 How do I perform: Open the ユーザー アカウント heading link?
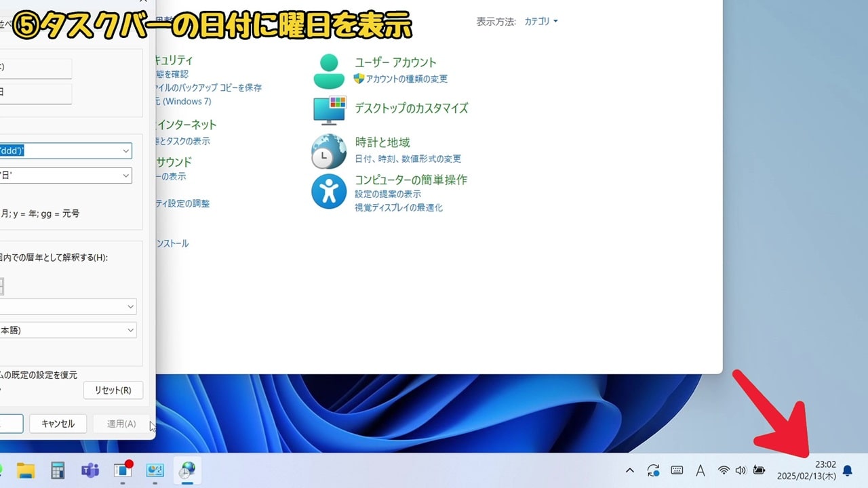[396, 62]
